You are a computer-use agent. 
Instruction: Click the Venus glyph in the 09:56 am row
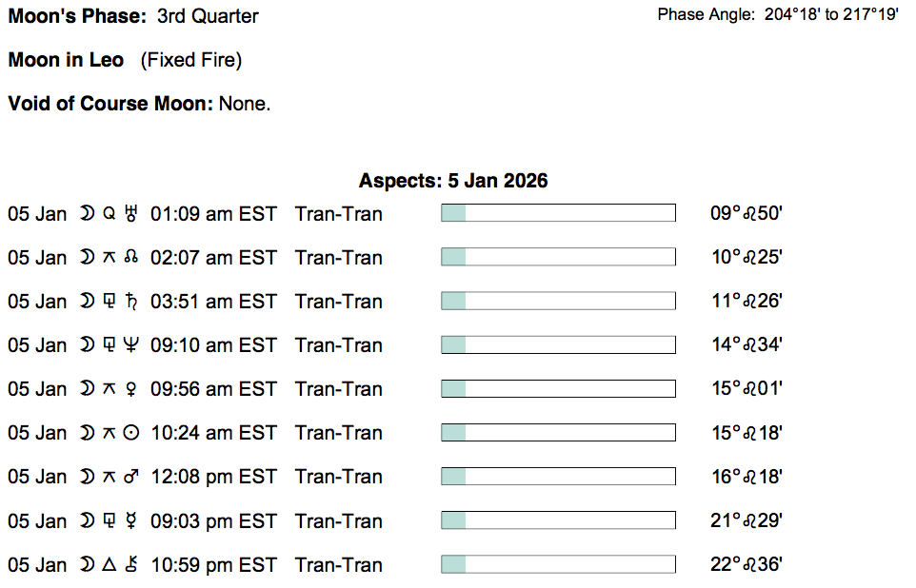(x=131, y=389)
